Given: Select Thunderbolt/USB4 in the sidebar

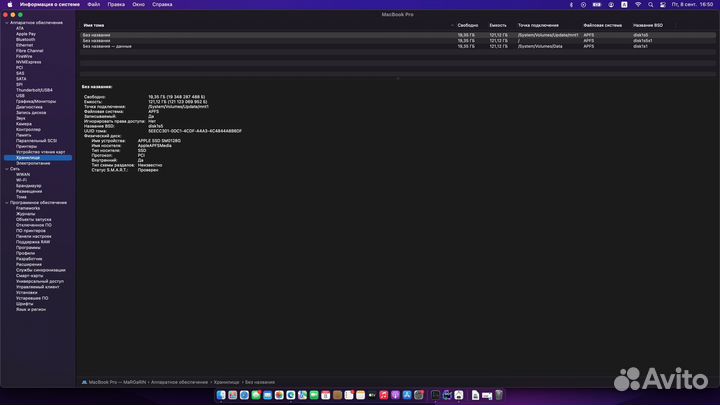Looking at the screenshot, I should tap(35, 89).
